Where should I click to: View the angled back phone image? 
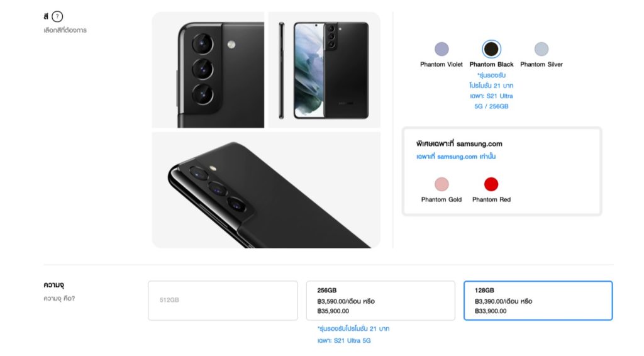266,190
